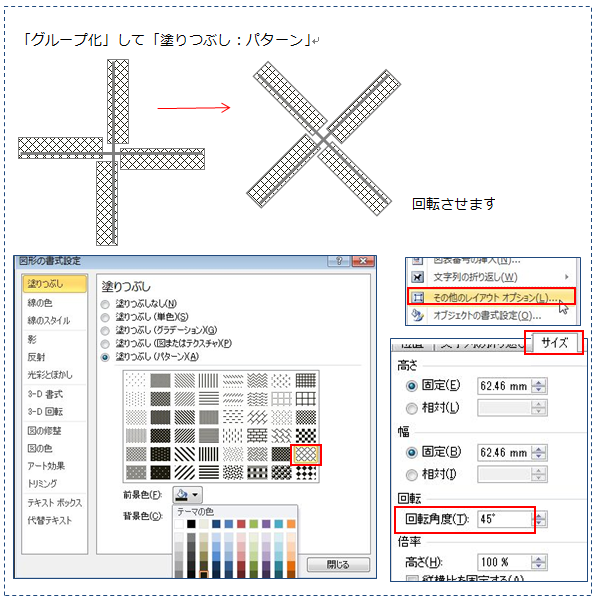Expand the 文字列の折り返し submenu arrow
Image resolution: width=597 pixels, height=600 pixels.
pos(567,277)
